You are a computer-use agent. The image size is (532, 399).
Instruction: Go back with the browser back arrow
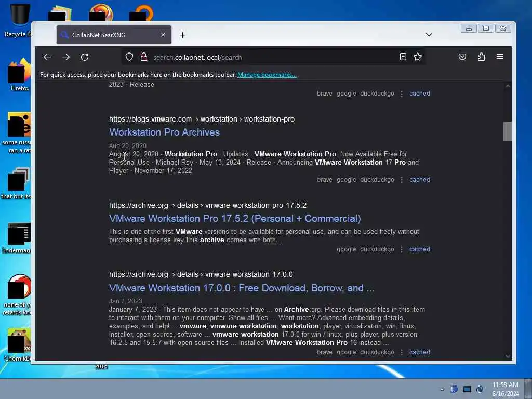(47, 57)
